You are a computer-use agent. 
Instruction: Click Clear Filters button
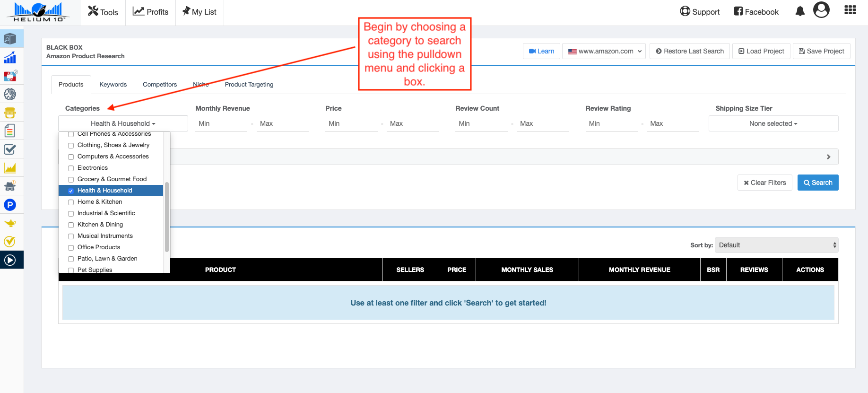pyautogui.click(x=765, y=183)
